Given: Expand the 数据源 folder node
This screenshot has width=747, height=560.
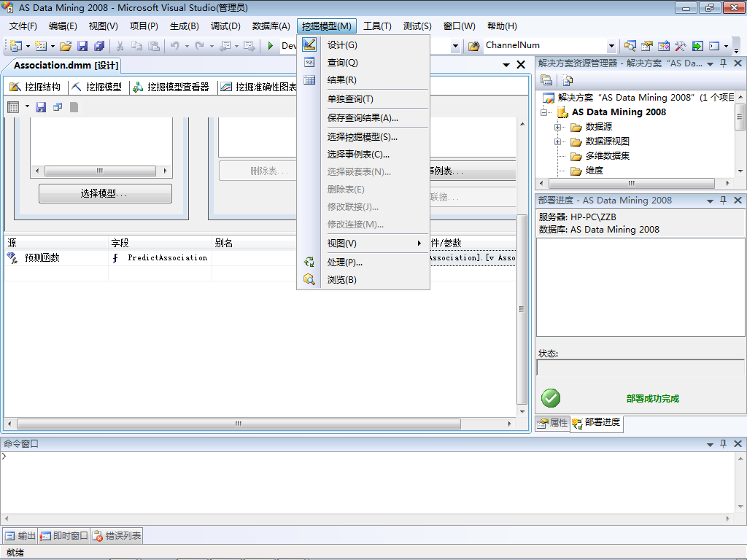Looking at the screenshot, I should click(x=557, y=127).
